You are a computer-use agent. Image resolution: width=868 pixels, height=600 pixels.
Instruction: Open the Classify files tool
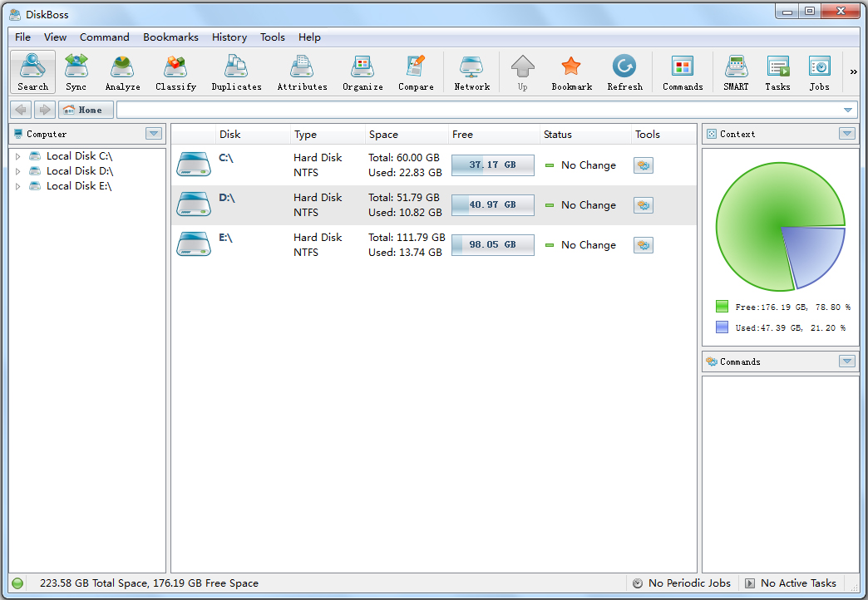tap(175, 71)
